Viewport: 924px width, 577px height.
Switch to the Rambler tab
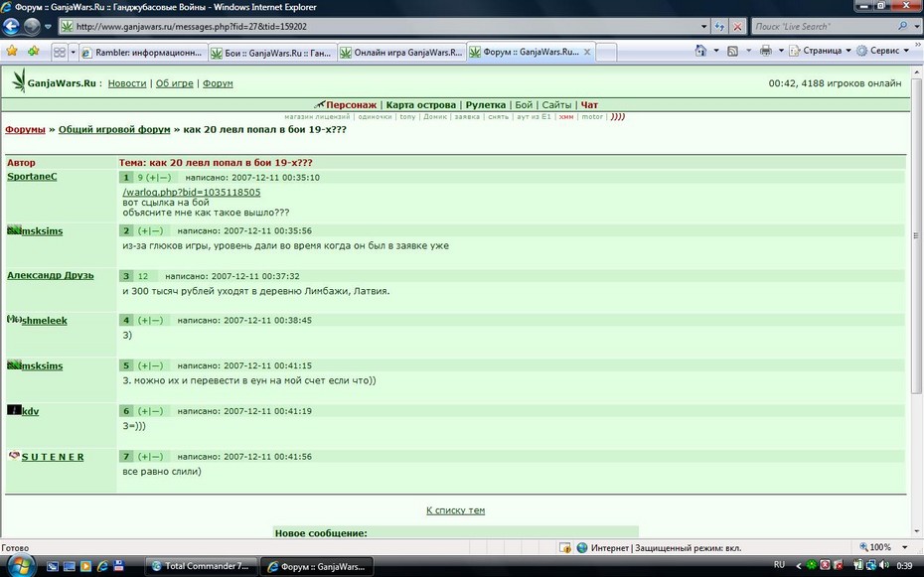(142, 53)
